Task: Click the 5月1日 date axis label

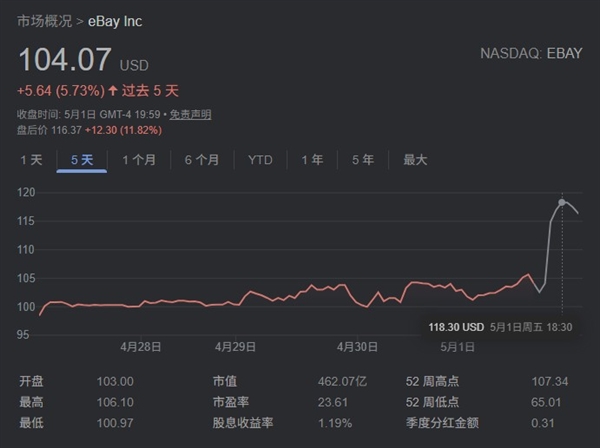Action: click(x=457, y=347)
